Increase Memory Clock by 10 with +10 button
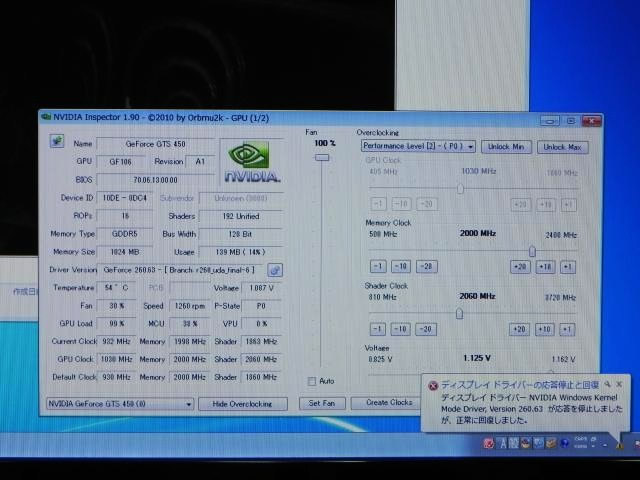Screen dimensions: 640x480 (545, 267)
